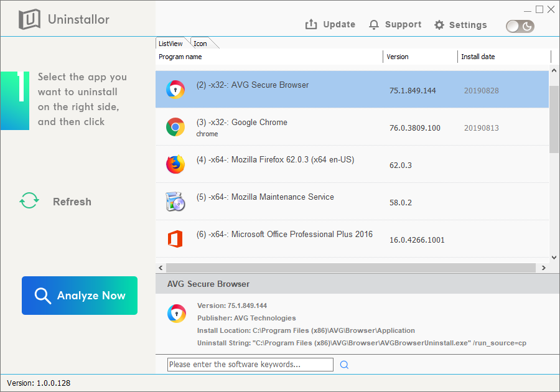
Task: Click version 76.0.3809.100 cell
Action: click(x=414, y=128)
